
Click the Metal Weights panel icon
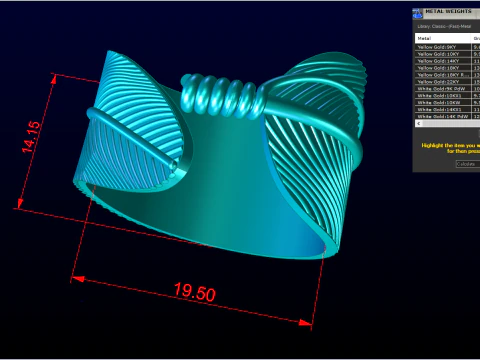[417, 14]
